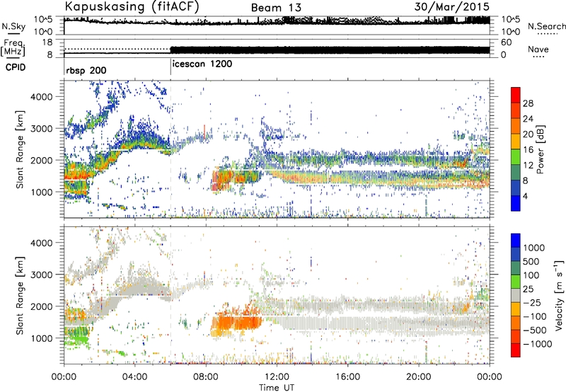The height and width of the screenshot is (392, 566).
Task: Pick the yellow segment of Power colorbar
Action: tap(516, 141)
